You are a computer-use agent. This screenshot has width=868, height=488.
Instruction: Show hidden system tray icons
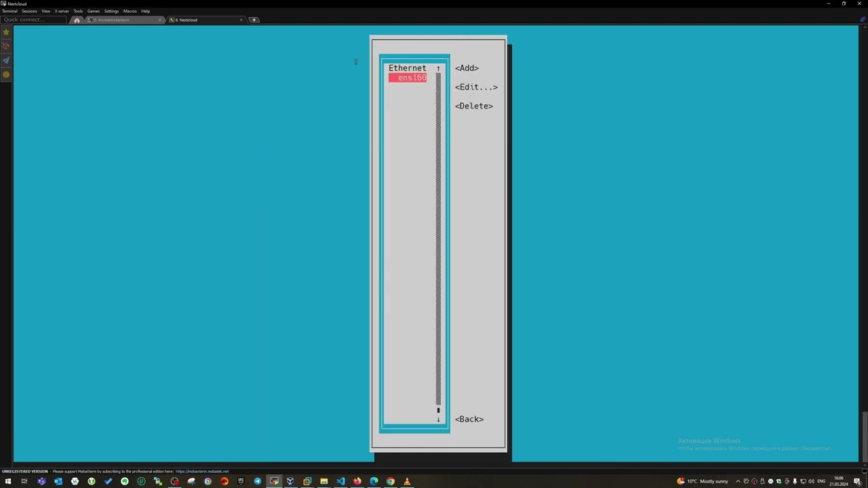738,481
